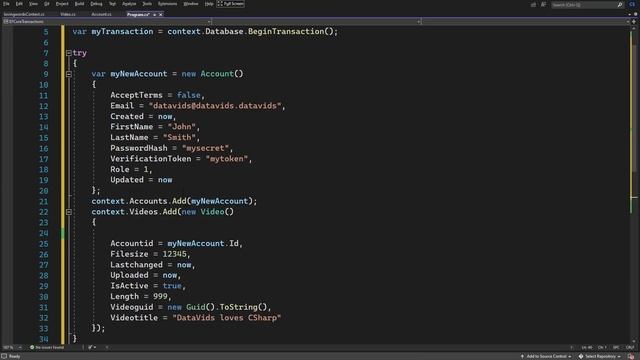Open the Tools menu
The image size is (640, 360).
[147, 4]
